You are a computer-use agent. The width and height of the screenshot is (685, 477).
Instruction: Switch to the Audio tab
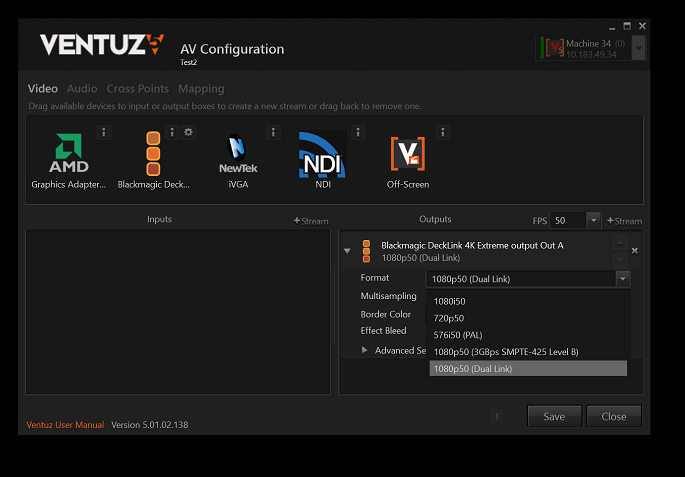82,89
